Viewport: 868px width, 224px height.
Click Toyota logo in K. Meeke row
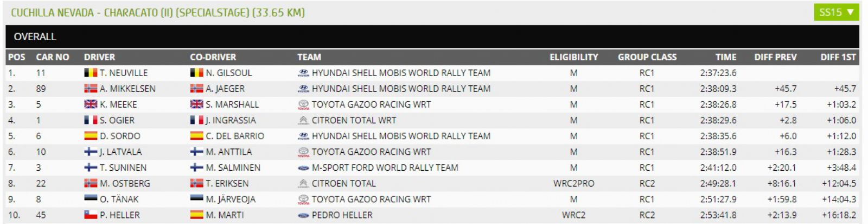click(303, 104)
